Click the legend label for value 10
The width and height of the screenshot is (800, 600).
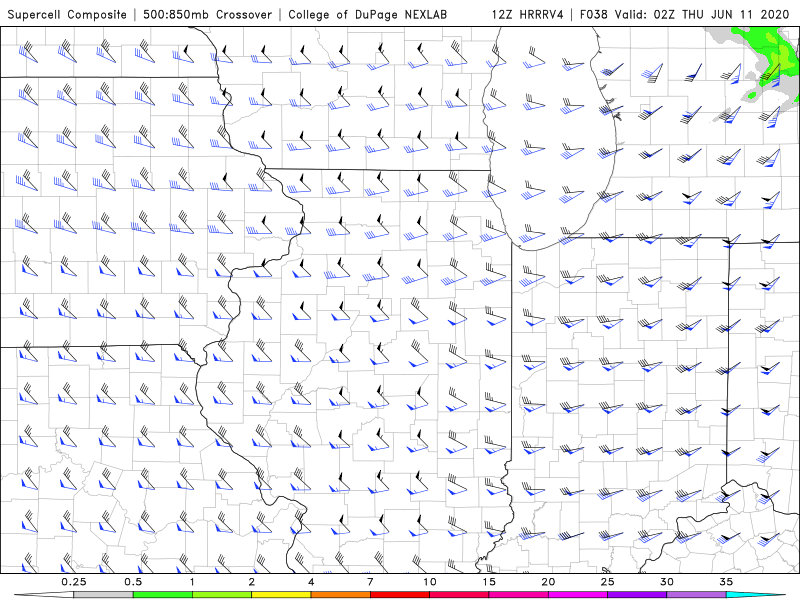coord(430,582)
